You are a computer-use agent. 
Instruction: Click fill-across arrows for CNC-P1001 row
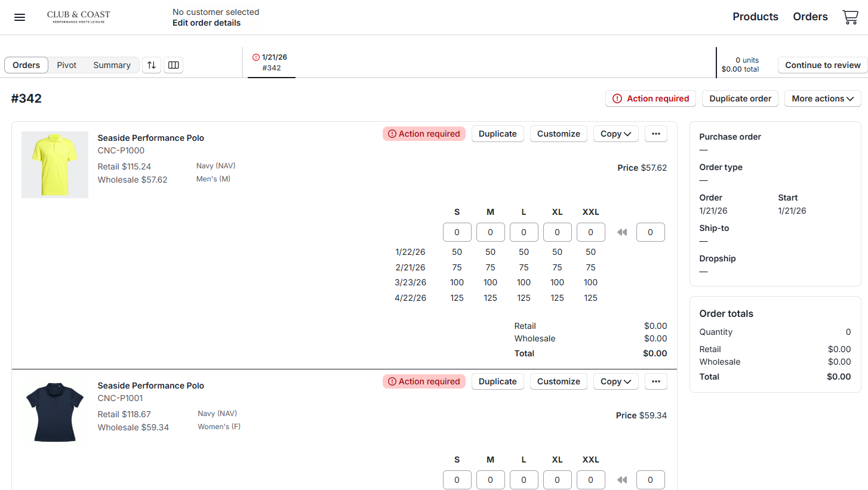(622, 480)
